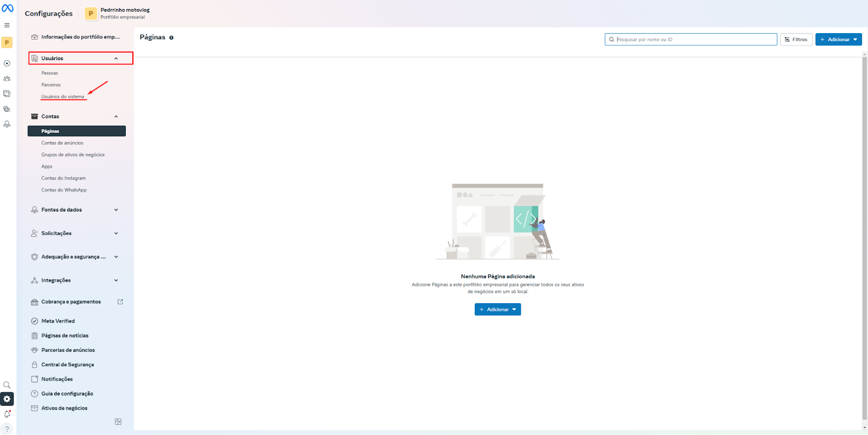Open the top-right Adicionar dropdown
The width and height of the screenshot is (868, 435).
point(838,40)
